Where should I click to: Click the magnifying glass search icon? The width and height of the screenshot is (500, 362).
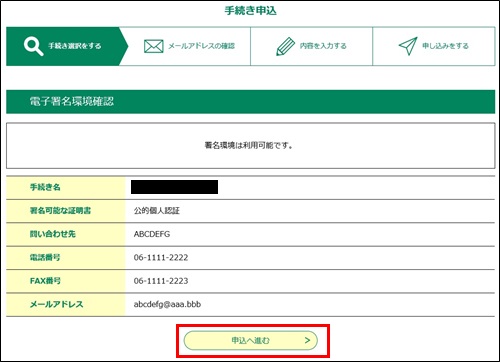tap(34, 46)
